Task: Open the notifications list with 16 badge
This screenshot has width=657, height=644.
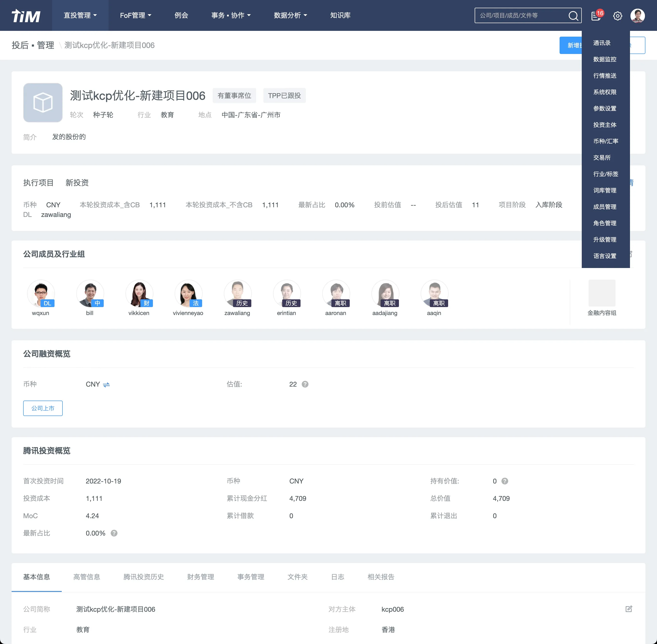Action: [596, 16]
